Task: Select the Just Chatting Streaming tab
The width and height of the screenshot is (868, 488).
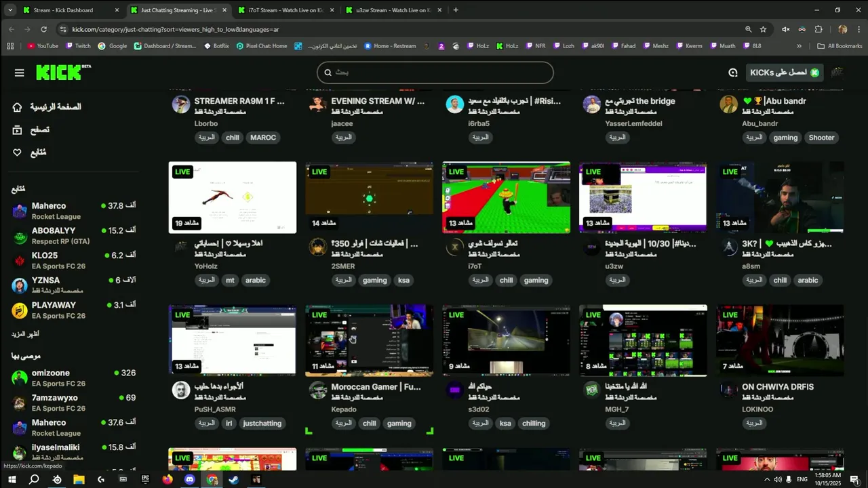Action: pos(178,10)
